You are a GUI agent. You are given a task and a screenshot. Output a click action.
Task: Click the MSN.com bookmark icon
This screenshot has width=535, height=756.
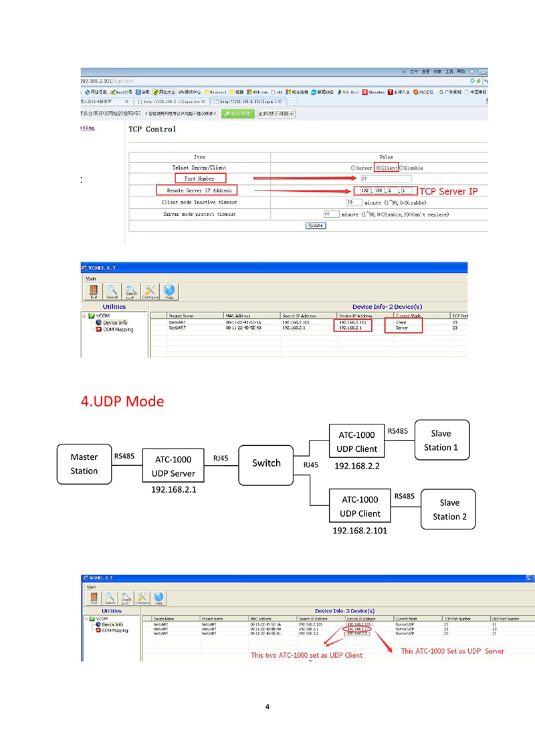(x=249, y=92)
